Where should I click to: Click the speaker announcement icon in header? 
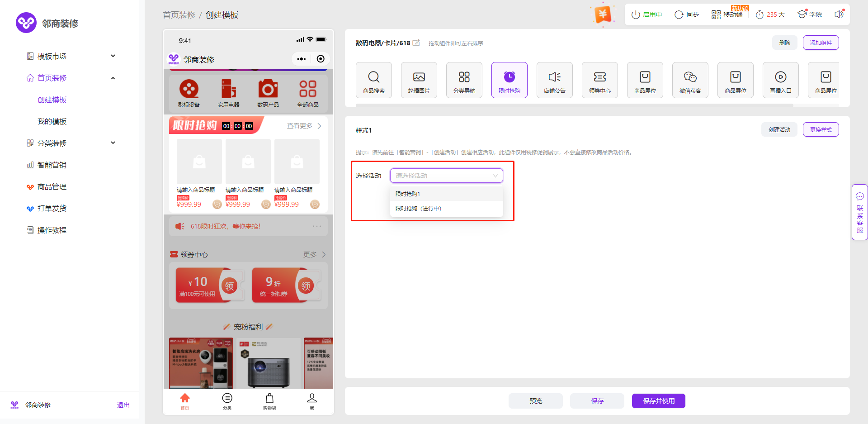click(839, 14)
